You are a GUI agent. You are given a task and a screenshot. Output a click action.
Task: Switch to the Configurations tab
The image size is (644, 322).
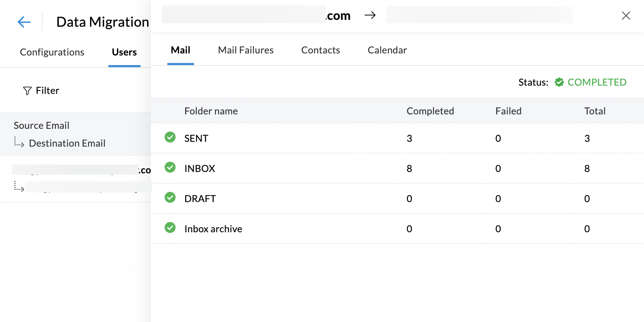52,52
